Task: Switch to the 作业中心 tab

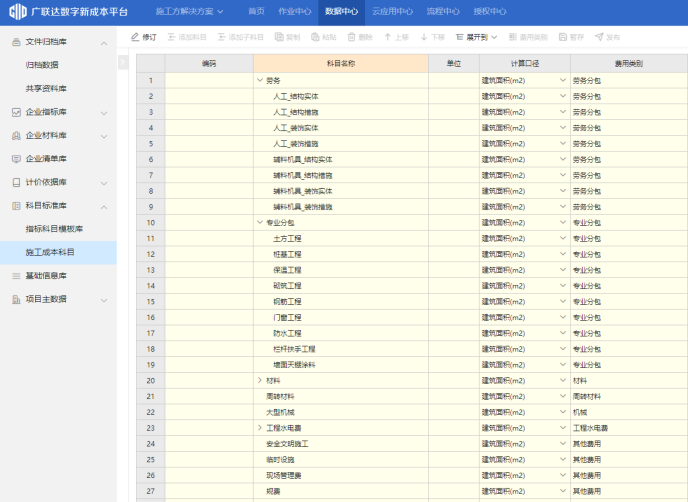Action: tap(294, 12)
